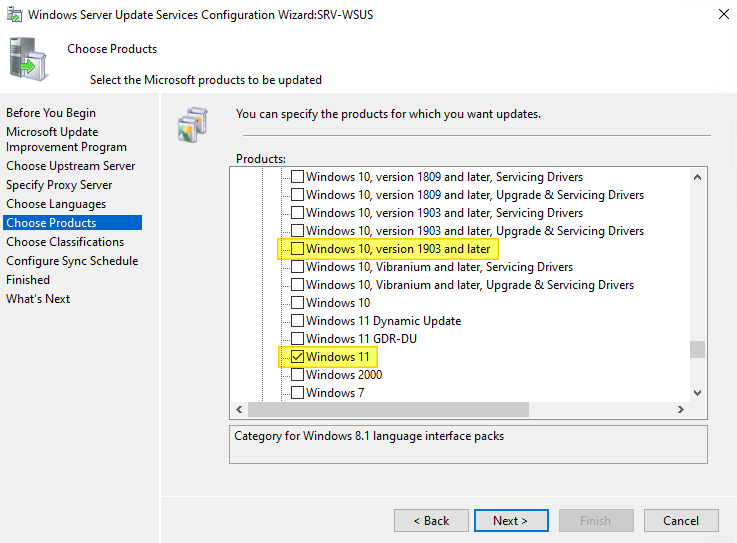Enable the Windows 11 Dynamic Update checkbox
The height and width of the screenshot is (543, 737).
click(x=297, y=321)
